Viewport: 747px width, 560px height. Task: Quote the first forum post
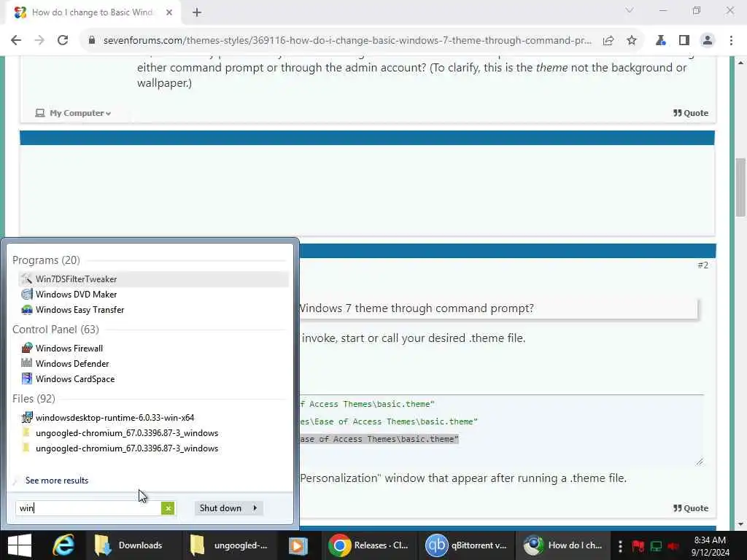[691, 113]
